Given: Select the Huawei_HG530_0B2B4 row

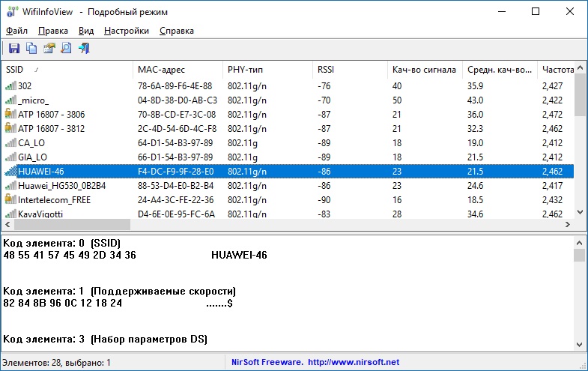Looking at the screenshot, I should coord(288,186).
